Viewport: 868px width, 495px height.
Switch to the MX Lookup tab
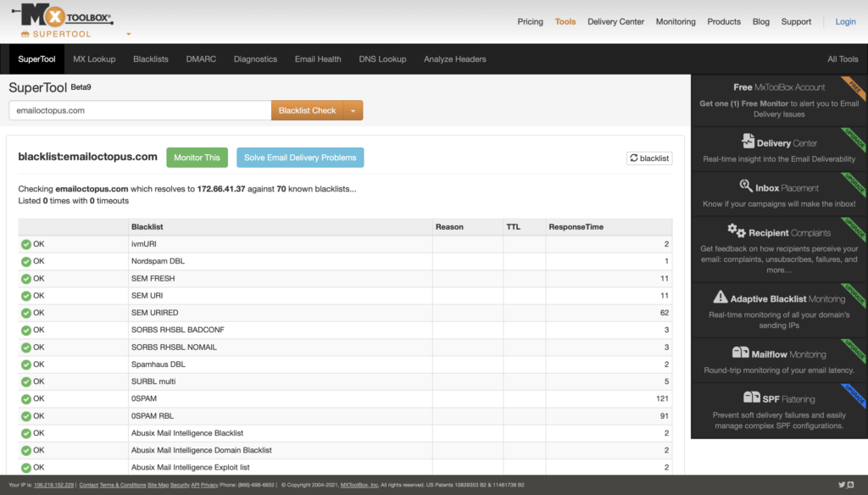(94, 59)
